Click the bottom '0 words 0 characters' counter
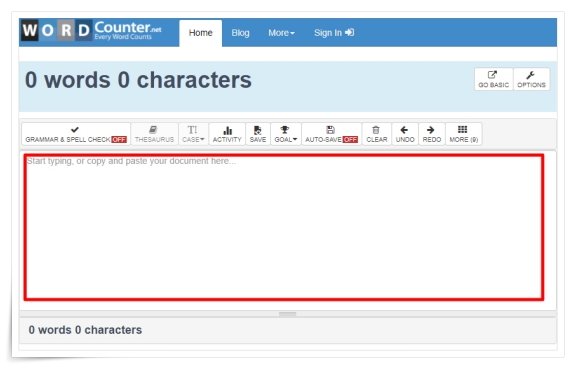 click(85, 330)
